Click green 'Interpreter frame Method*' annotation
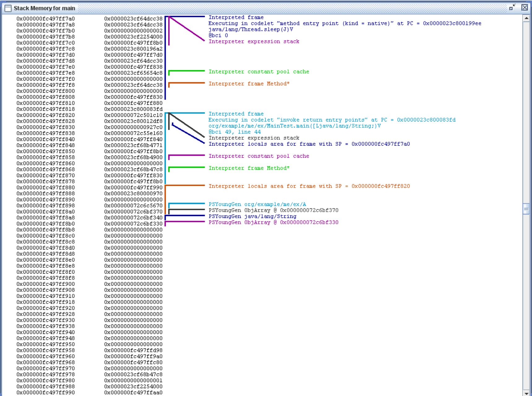532x396 pixels. point(249,168)
